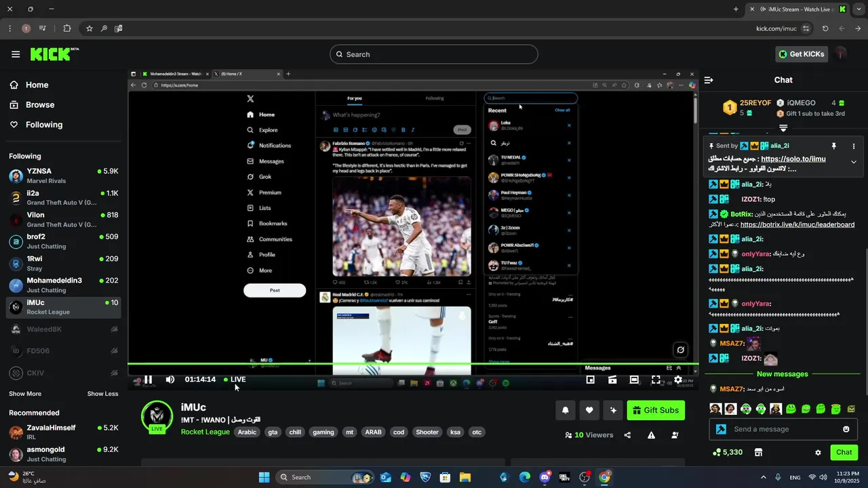Viewport: 868px width, 488px height.
Task: Click the stream progress bar
Action: pyautogui.click(x=413, y=365)
